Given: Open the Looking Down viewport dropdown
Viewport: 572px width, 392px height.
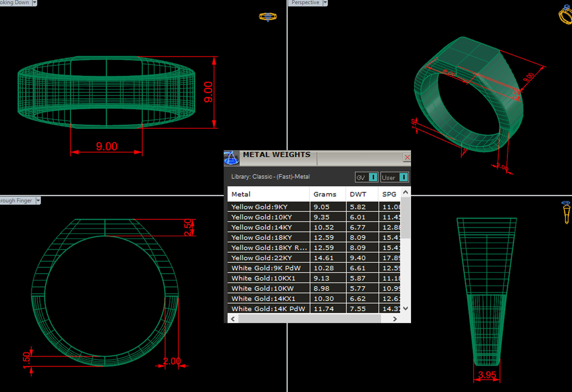Looking at the screenshot, I should click(35, 3).
